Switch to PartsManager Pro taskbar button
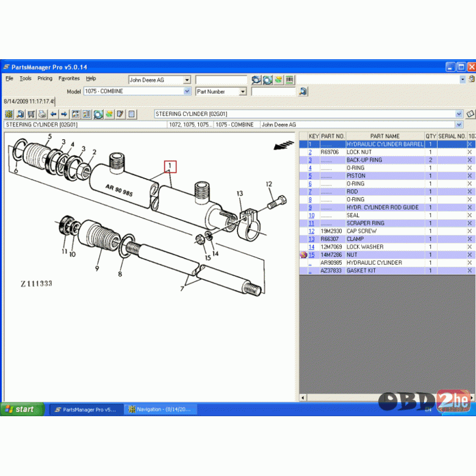Image resolution: width=476 pixels, height=476 pixels. [86, 409]
